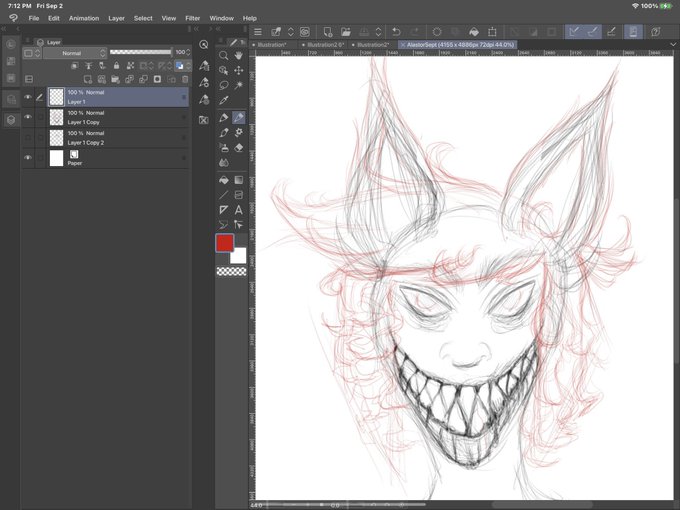
Task: Select the Operation object tool
Action: [223, 70]
